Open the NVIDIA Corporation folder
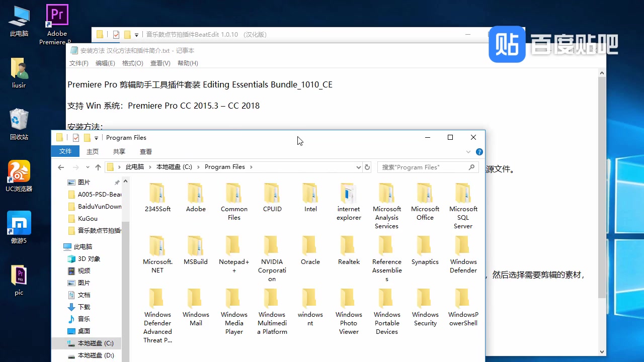Viewport: 644px width, 362px height. coord(272,259)
